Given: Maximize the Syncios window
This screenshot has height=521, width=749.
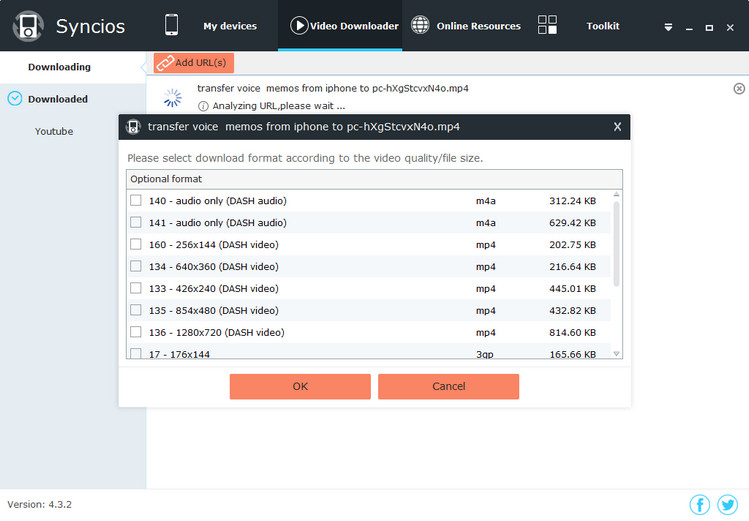Looking at the screenshot, I should [x=709, y=28].
